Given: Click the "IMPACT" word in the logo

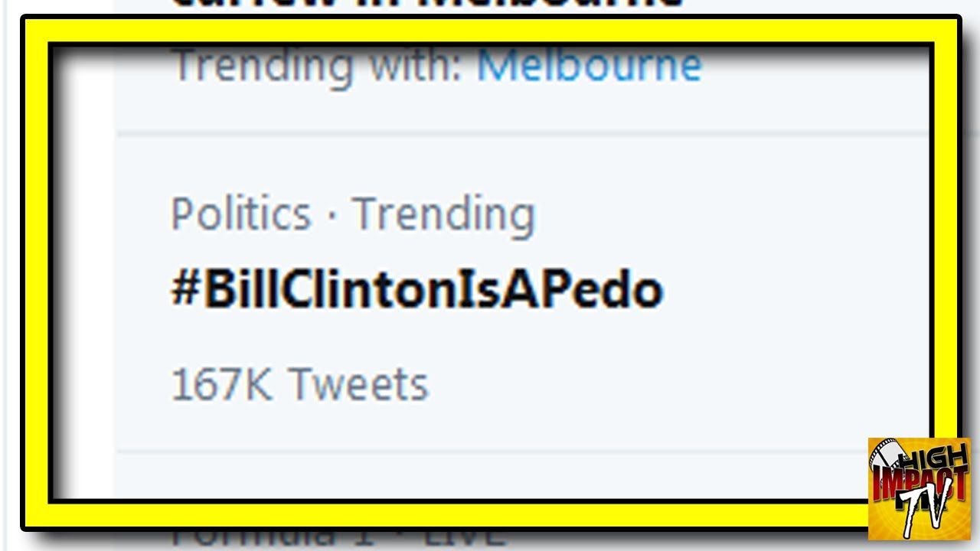Looking at the screenshot, I should 919,482.
